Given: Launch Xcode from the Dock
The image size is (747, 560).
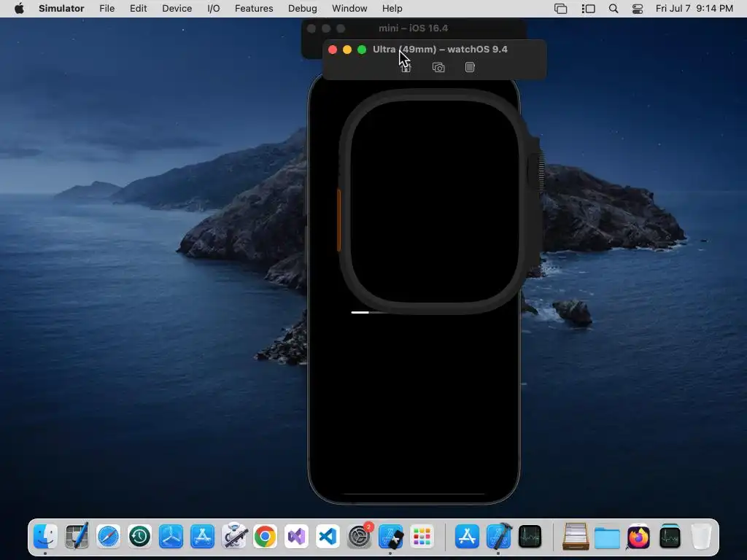Looking at the screenshot, I should [498, 536].
